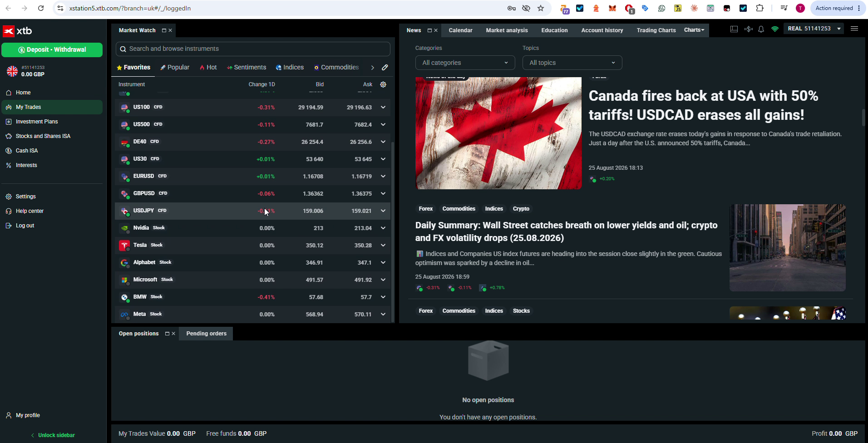The image size is (868, 443).
Task: Click Deposit • Withdrawal button
Action: tap(52, 50)
